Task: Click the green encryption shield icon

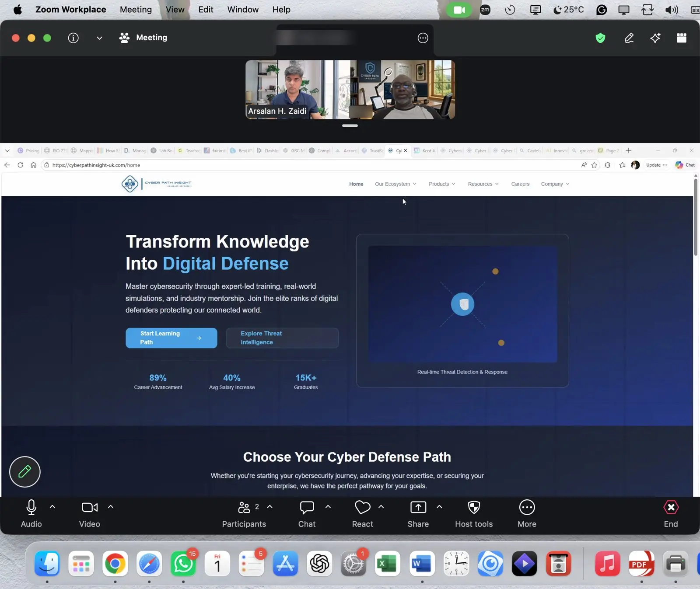Action: click(x=601, y=38)
